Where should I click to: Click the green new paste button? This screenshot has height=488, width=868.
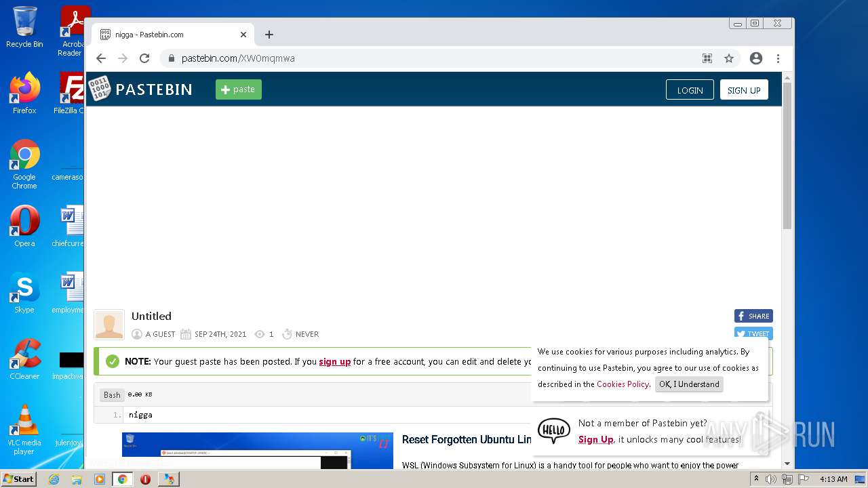[239, 89]
